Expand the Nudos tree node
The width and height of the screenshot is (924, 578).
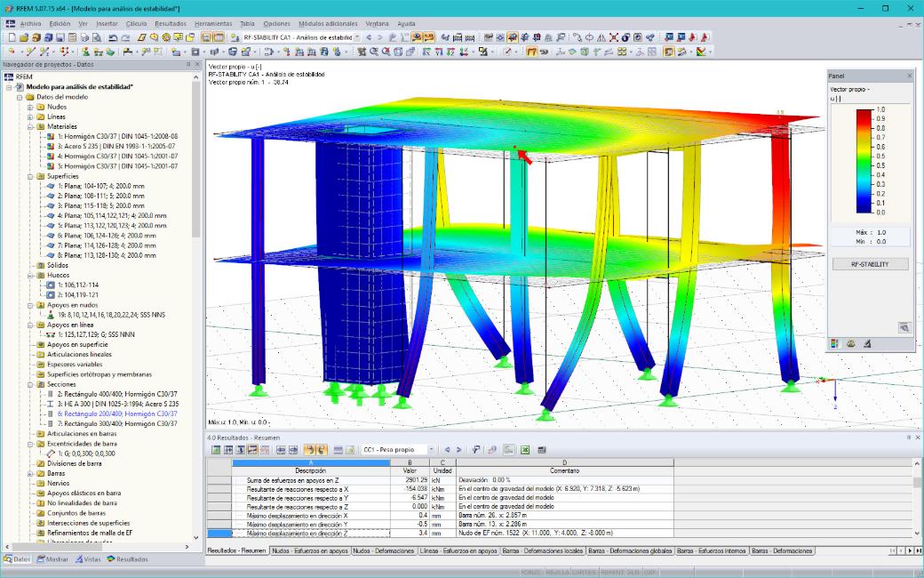(x=30, y=107)
